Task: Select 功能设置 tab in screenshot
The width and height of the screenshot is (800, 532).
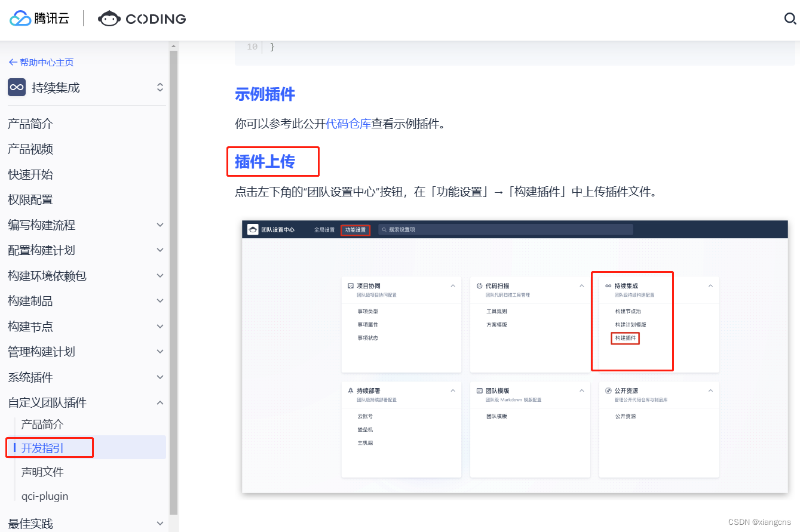Action: pyautogui.click(x=355, y=230)
